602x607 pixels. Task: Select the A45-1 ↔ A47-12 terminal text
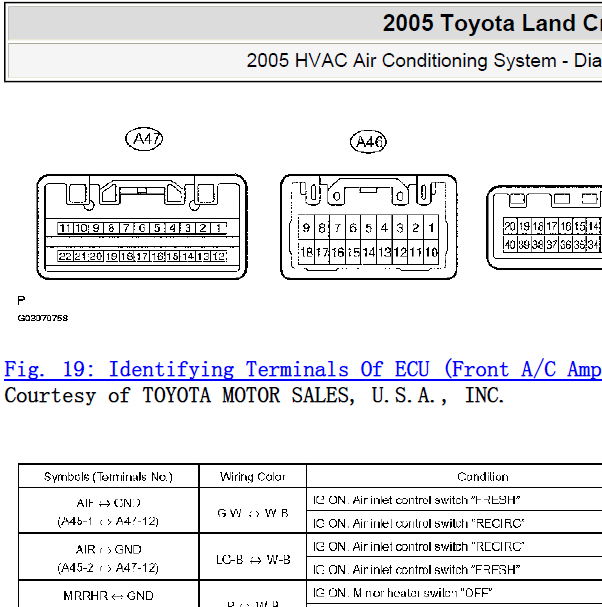[108, 521]
